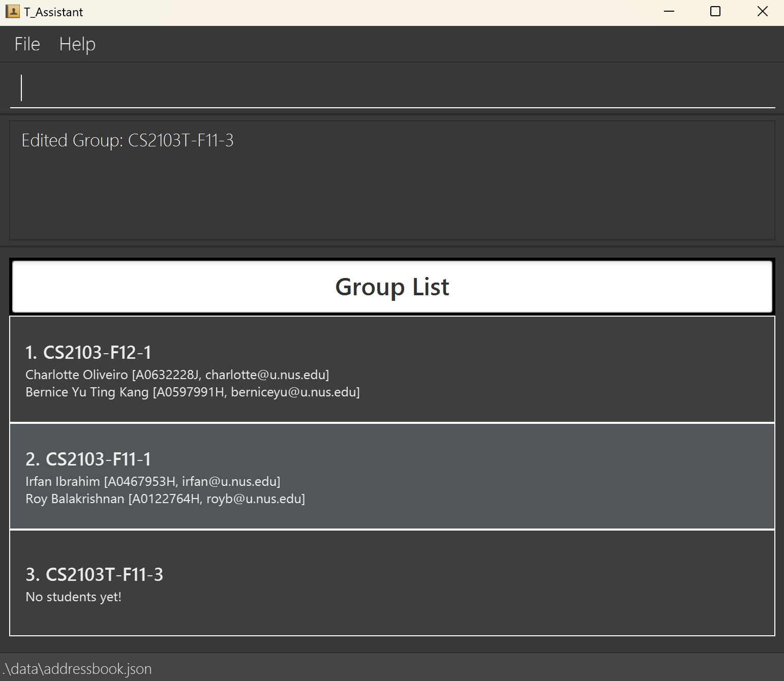Click the T_Assistant window title text
Viewport: 784px width, 681px height.
[53, 12]
